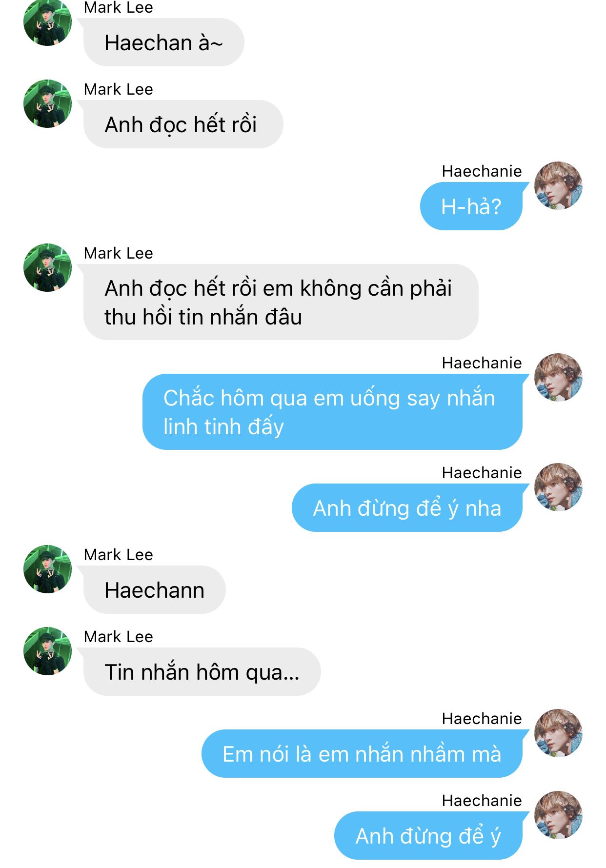Select the 'Haechan à~' message bubble
606x868 pixels.
(163, 42)
